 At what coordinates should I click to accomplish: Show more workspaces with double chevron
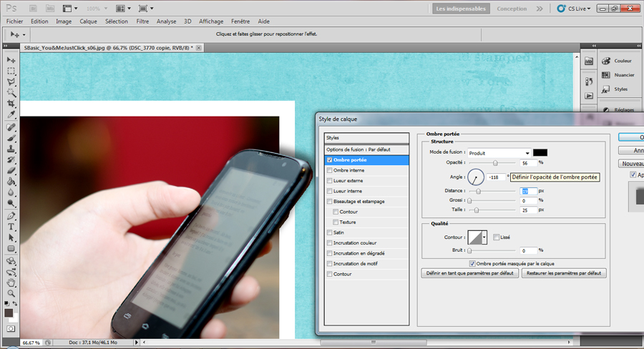540,8
